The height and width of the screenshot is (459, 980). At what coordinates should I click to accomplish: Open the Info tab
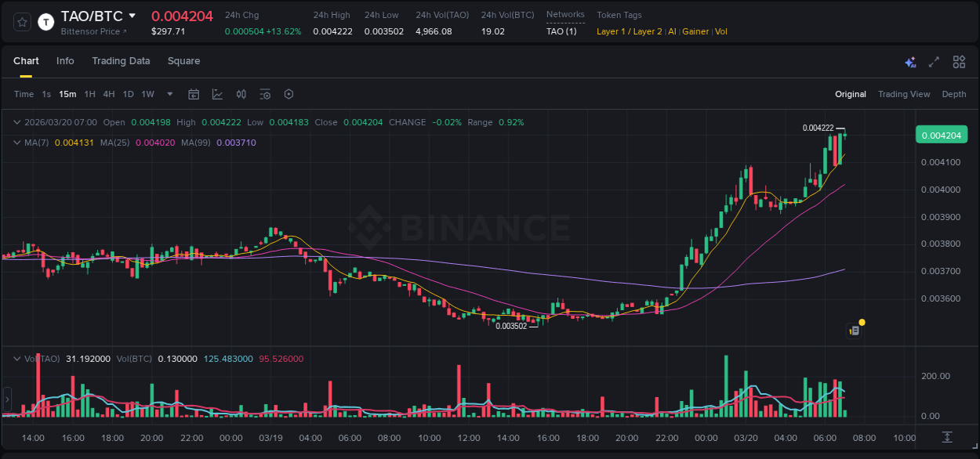65,61
